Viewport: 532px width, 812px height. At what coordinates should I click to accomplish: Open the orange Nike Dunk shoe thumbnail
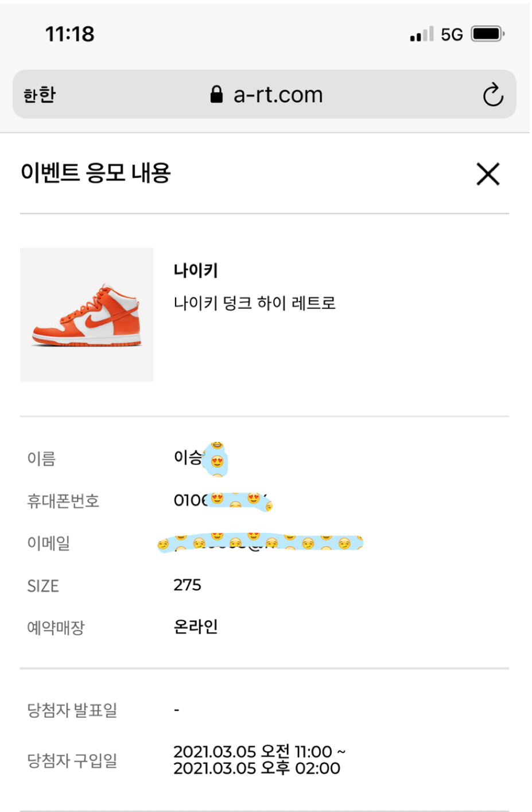coord(87,315)
